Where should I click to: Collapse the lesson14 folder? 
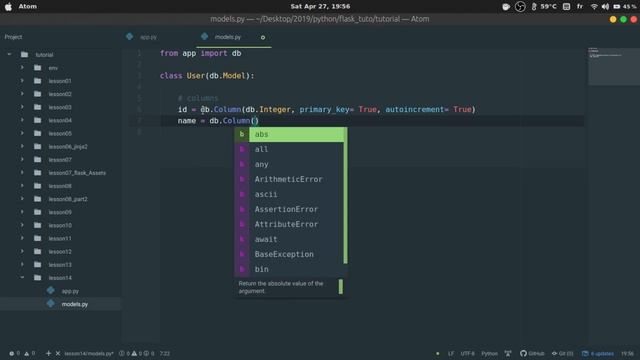(22, 278)
